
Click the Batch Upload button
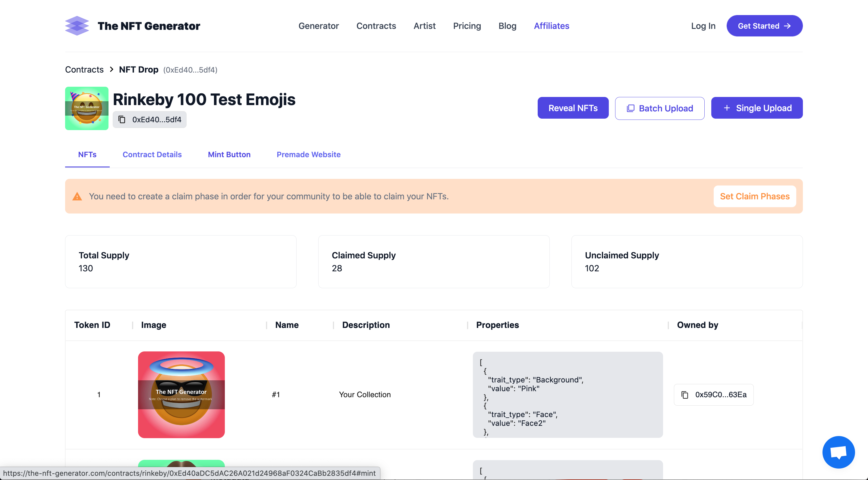click(659, 108)
